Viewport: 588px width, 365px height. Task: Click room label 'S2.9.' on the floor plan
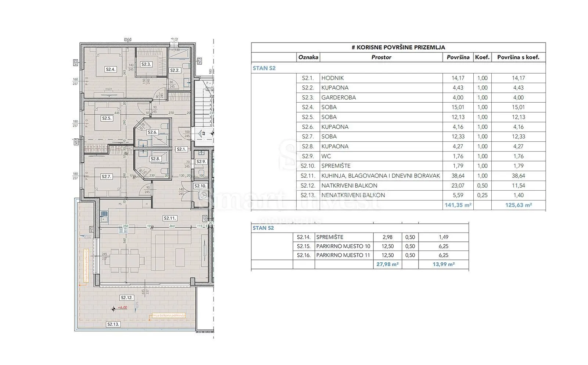click(x=201, y=162)
